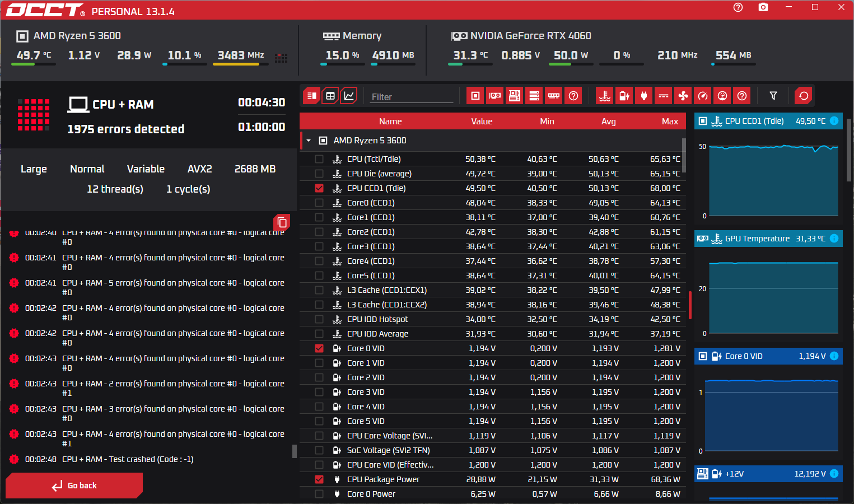Enable CPU Die (average) checkbox

pos(319,174)
